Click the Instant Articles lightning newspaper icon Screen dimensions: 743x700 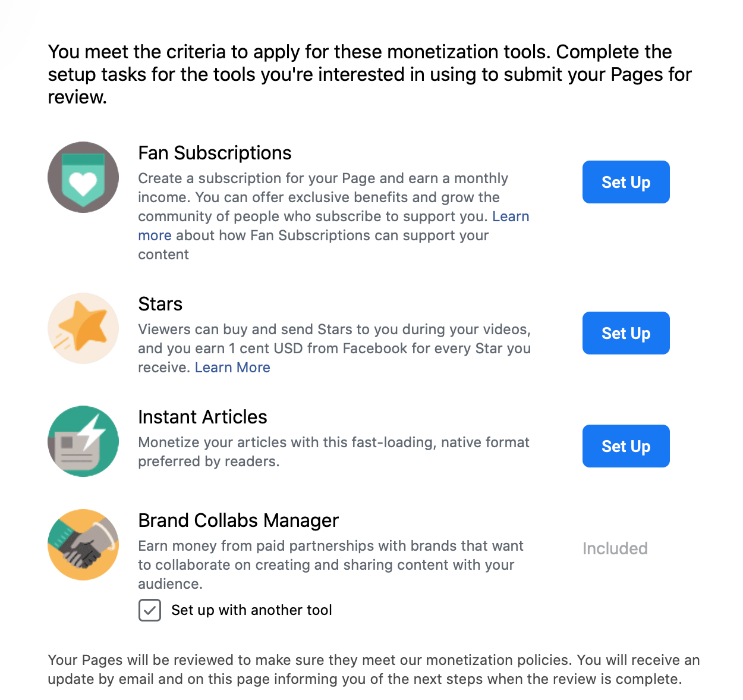(x=83, y=441)
